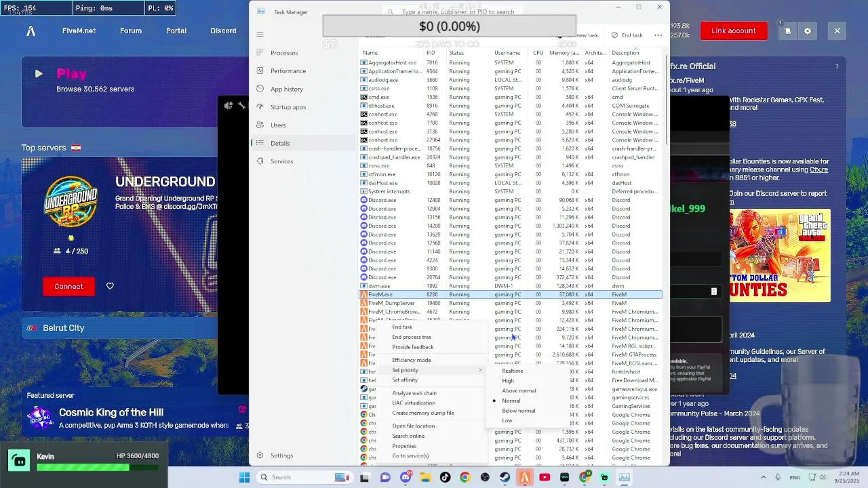
Task: Set process priority to High
Action: tap(508, 381)
